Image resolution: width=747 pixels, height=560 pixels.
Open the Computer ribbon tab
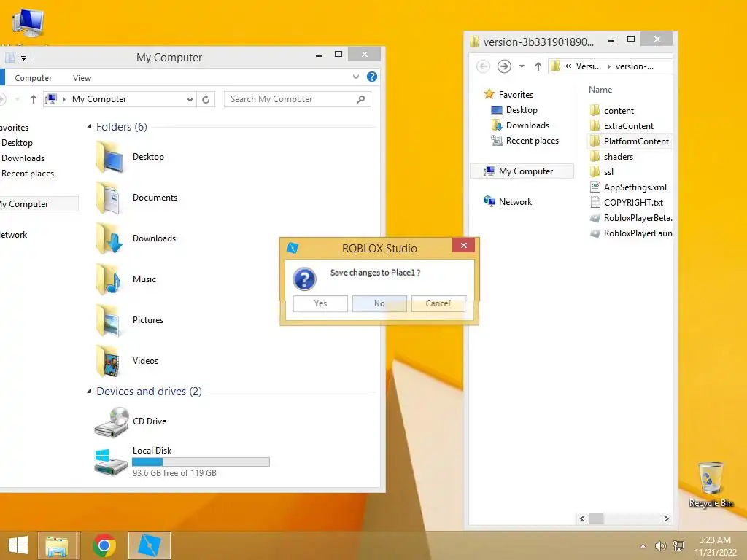33,77
